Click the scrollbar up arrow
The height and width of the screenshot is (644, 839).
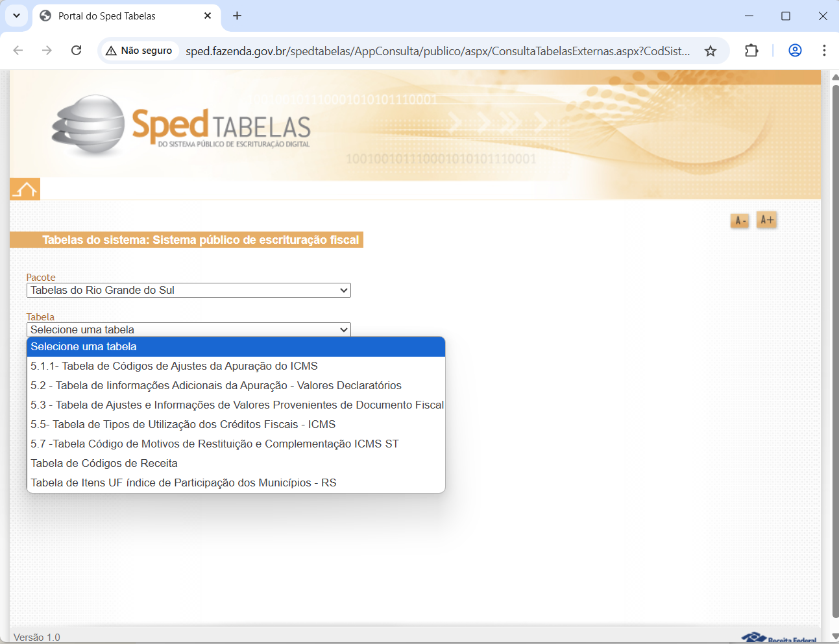tap(835, 76)
